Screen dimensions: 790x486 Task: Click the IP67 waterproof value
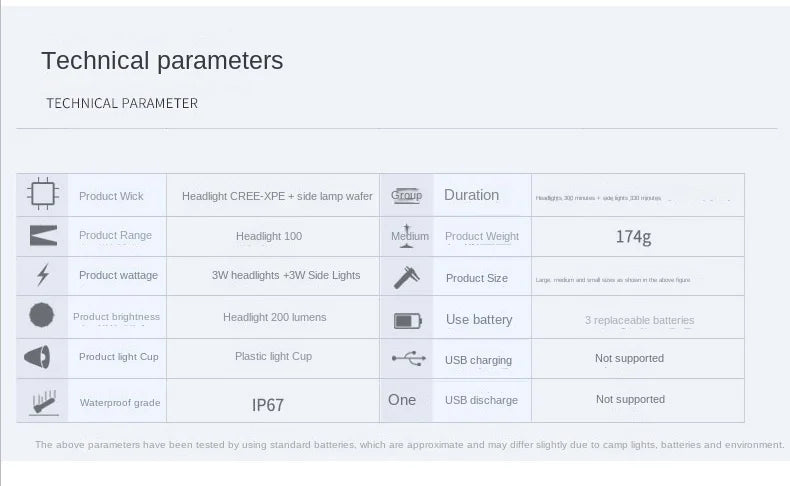click(x=268, y=405)
